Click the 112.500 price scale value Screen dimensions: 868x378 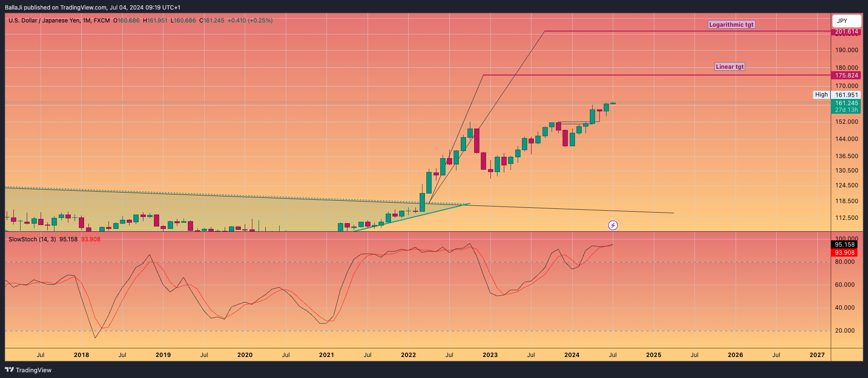[846, 218]
